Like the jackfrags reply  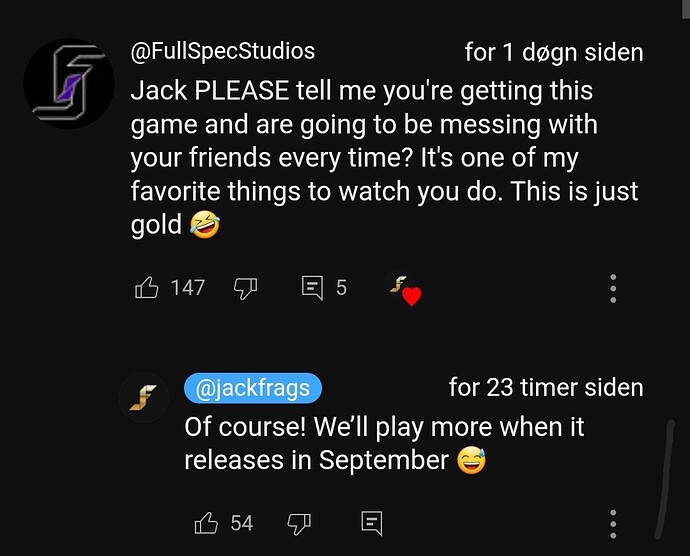click(206, 523)
